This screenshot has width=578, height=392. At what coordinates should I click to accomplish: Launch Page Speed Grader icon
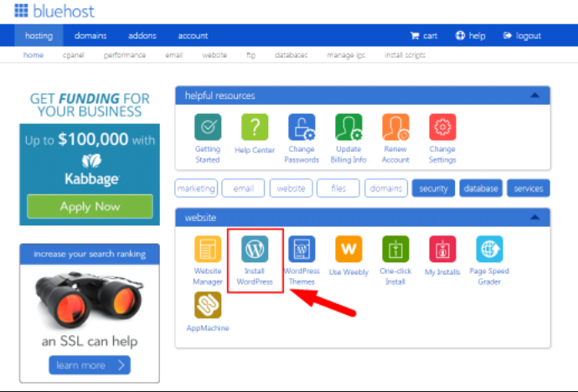pyautogui.click(x=489, y=250)
